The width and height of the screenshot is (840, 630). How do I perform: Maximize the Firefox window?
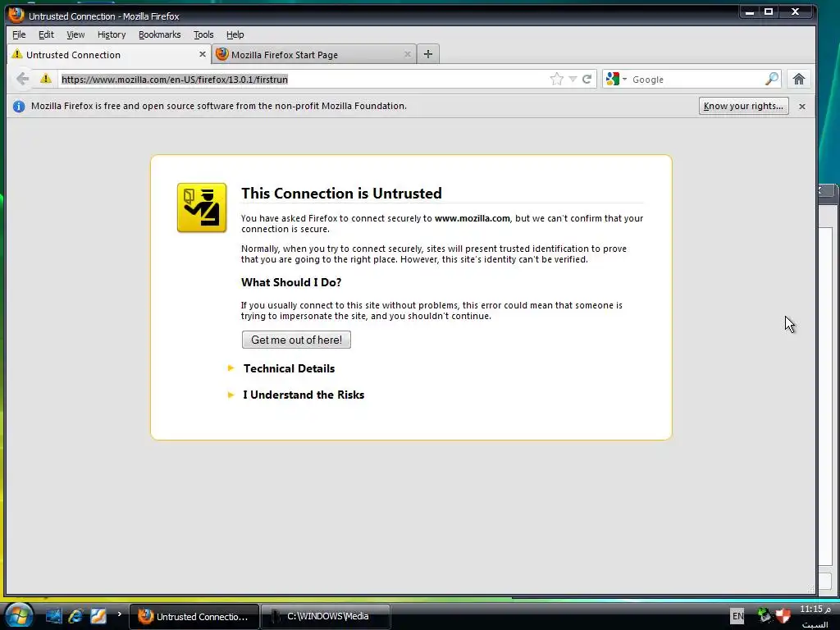(x=769, y=11)
